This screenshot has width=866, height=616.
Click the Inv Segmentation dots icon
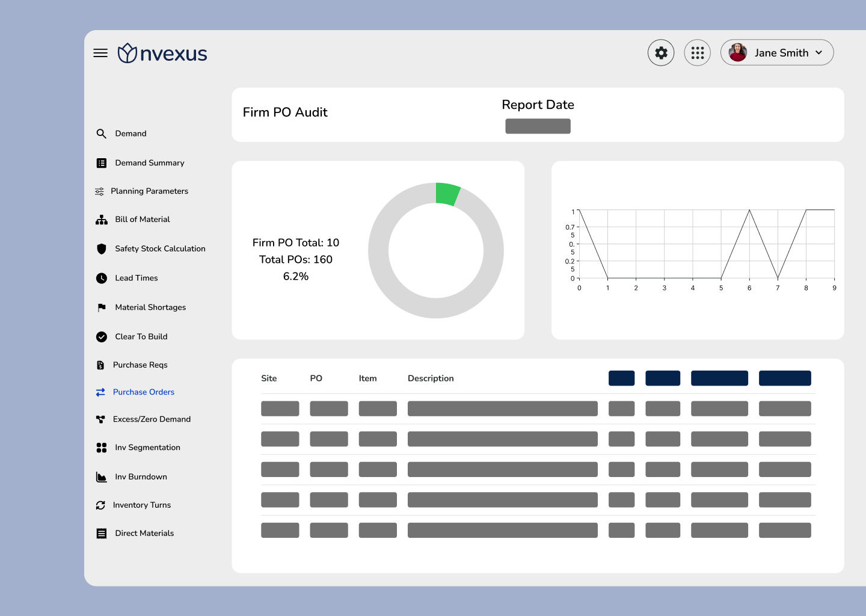click(x=102, y=448)
